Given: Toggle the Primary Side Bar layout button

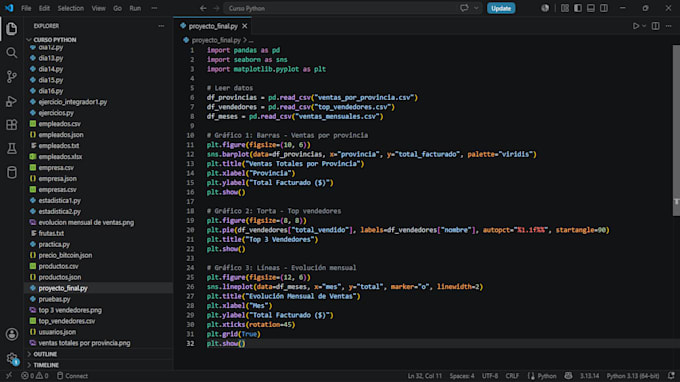Looking at the screenshot, I should [578, 8].
